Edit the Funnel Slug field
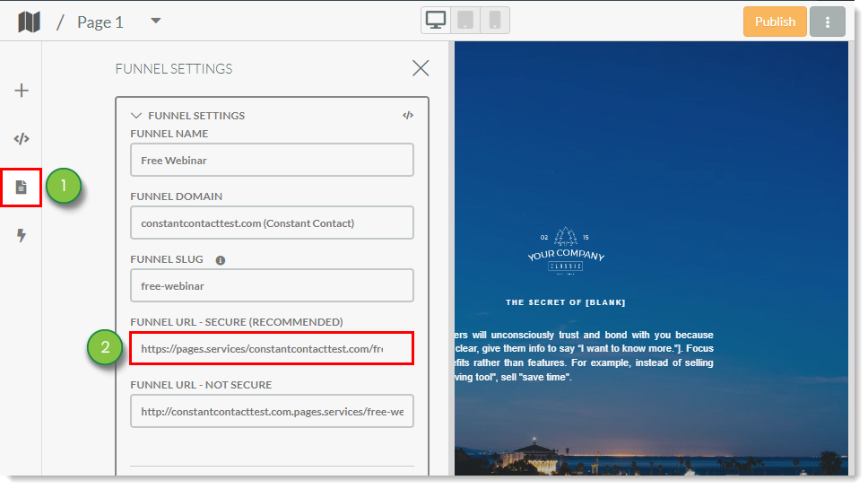The width and height of the screenshot is (868, 489). click(272, 285)
